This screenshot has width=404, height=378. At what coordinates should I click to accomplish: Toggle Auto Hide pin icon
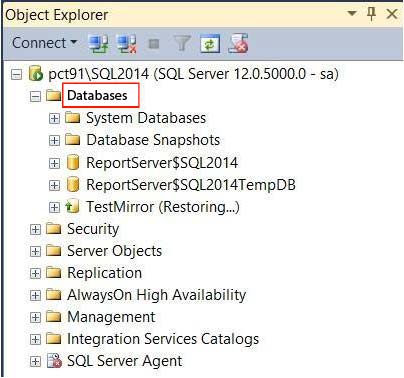(371, 14)
